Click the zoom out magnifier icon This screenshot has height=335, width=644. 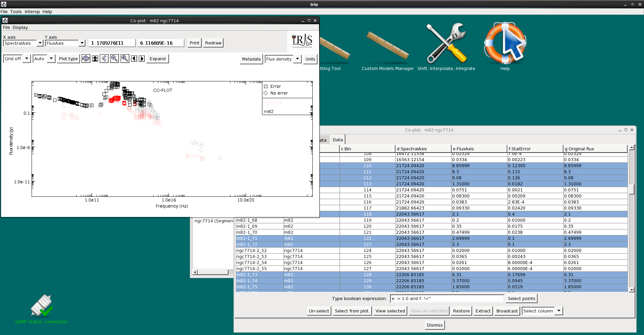(x=115, y=59)
